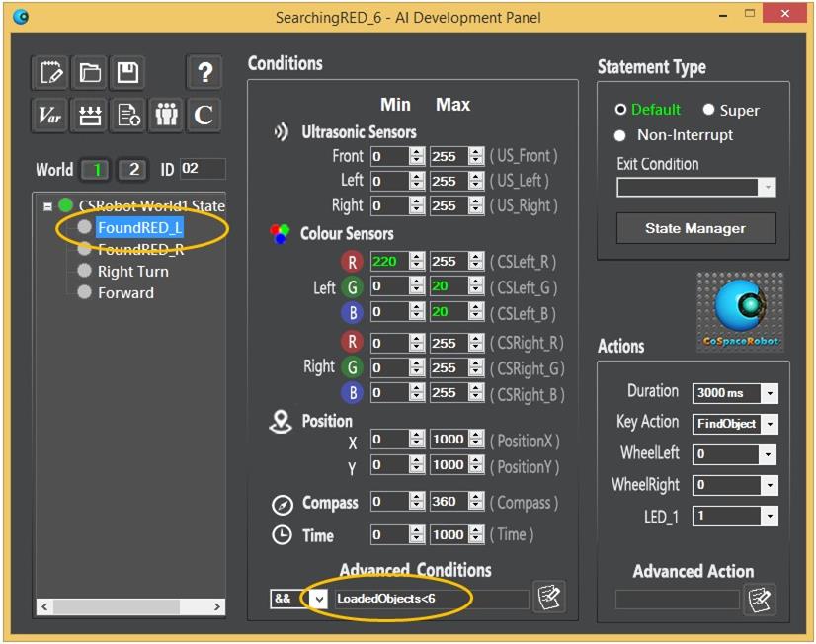
Task: Open help with the question mark icon
Action: (204, 72)
